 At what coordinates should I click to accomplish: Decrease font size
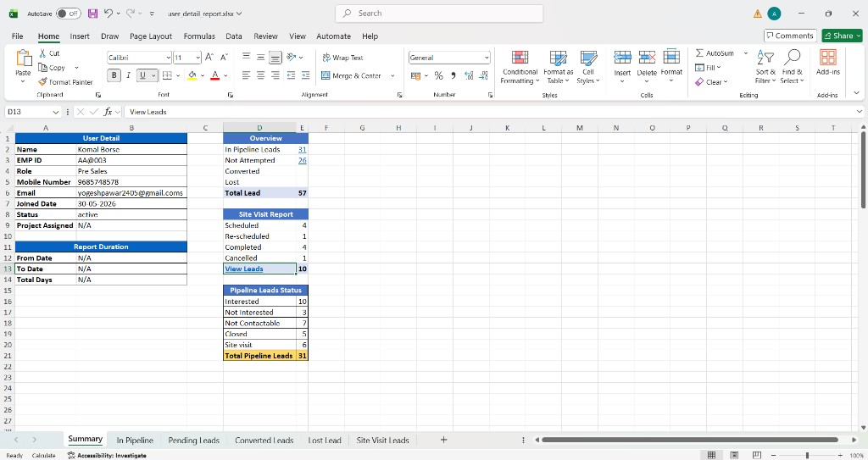(x=224, y=58)
